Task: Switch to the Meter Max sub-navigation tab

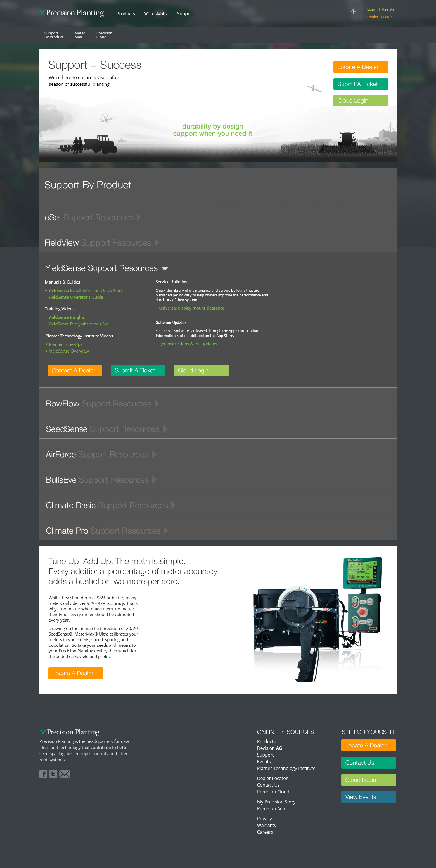Action: (x=80, y=35)
